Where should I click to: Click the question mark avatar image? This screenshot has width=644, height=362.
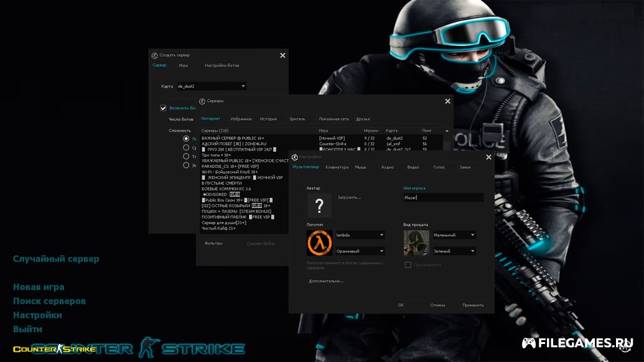click(319, 205)
